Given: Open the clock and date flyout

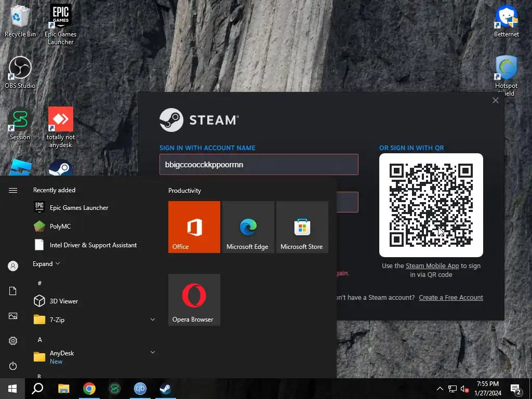Looking at the screenshot, I should (x=488, y=389).
